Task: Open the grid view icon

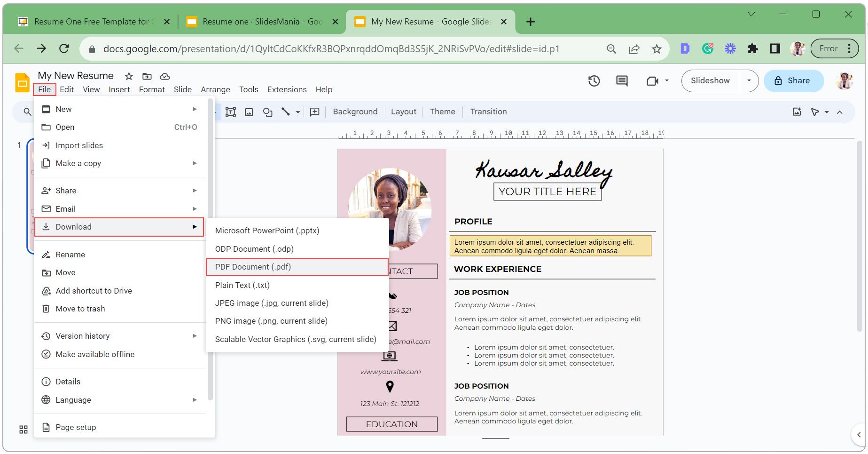Action: (x=23, y=429)
